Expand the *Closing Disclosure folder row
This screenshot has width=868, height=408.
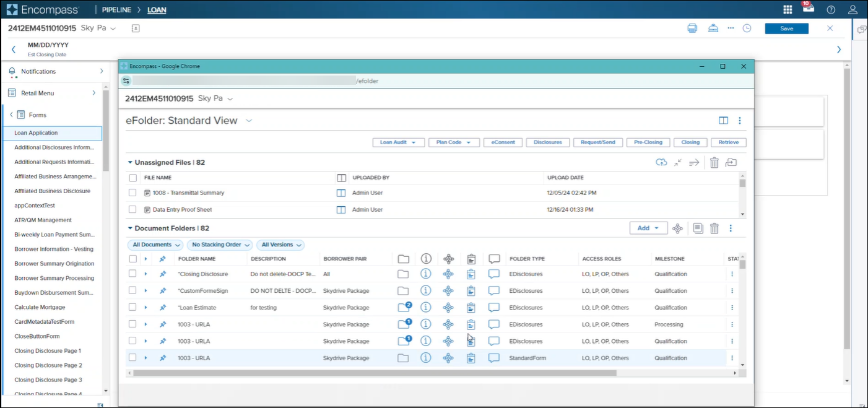click(x=146, y=274)
